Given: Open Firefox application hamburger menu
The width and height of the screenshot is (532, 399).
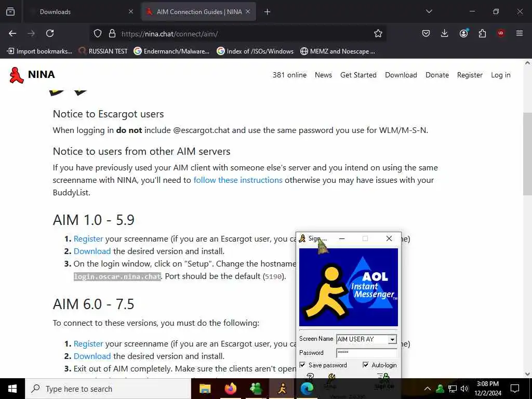Looking at the screenshot, I should click(x=520, y=33).
